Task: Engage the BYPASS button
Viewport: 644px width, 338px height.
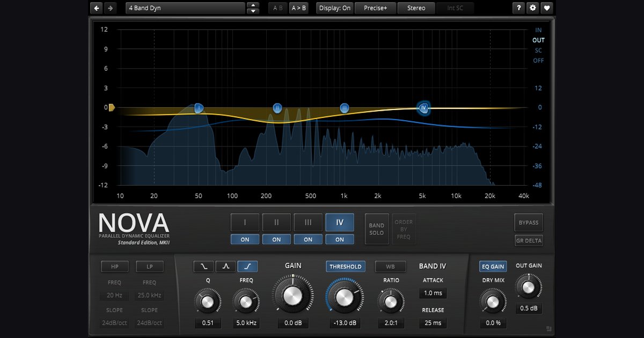Action: [528, 222]
